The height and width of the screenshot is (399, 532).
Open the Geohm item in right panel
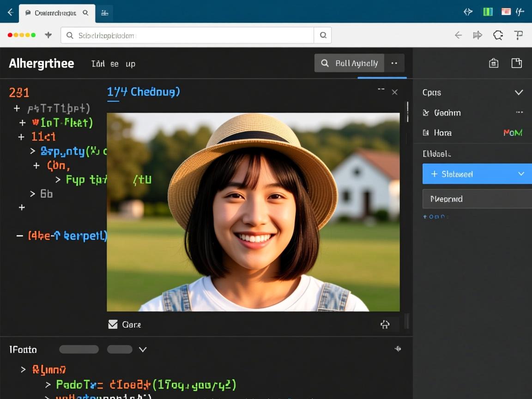pos(447,113)
